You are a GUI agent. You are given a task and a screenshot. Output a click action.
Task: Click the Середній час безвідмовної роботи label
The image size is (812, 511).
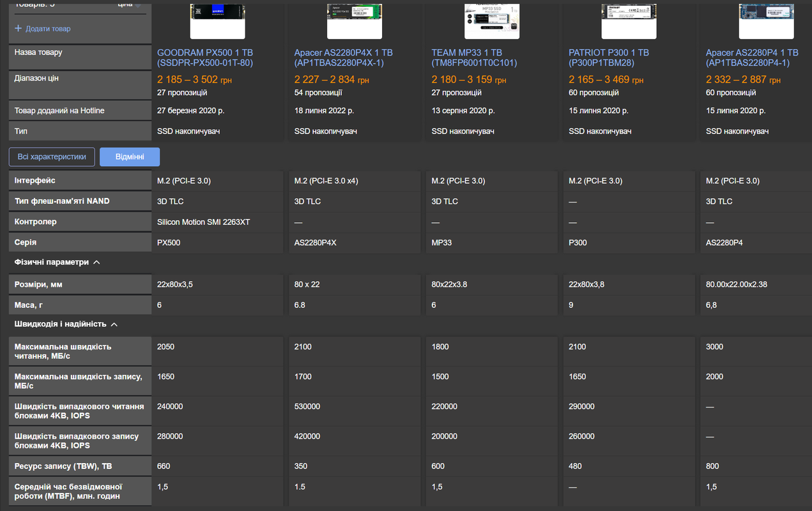pyautogui.click(x=69, y=491)
